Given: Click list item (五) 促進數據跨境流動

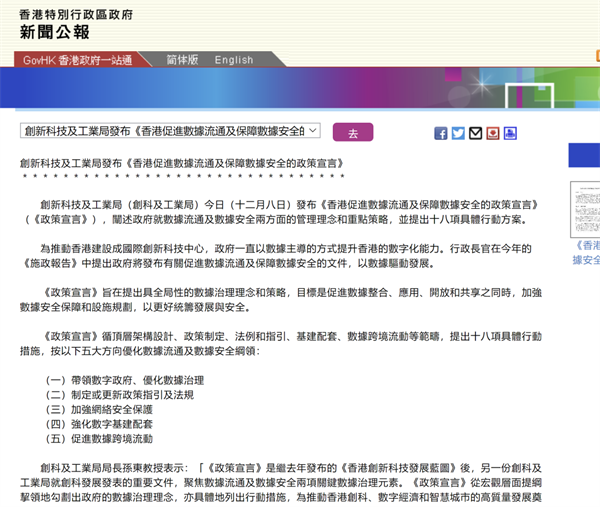Looking at the screenshot, I should tap(100, 438).
